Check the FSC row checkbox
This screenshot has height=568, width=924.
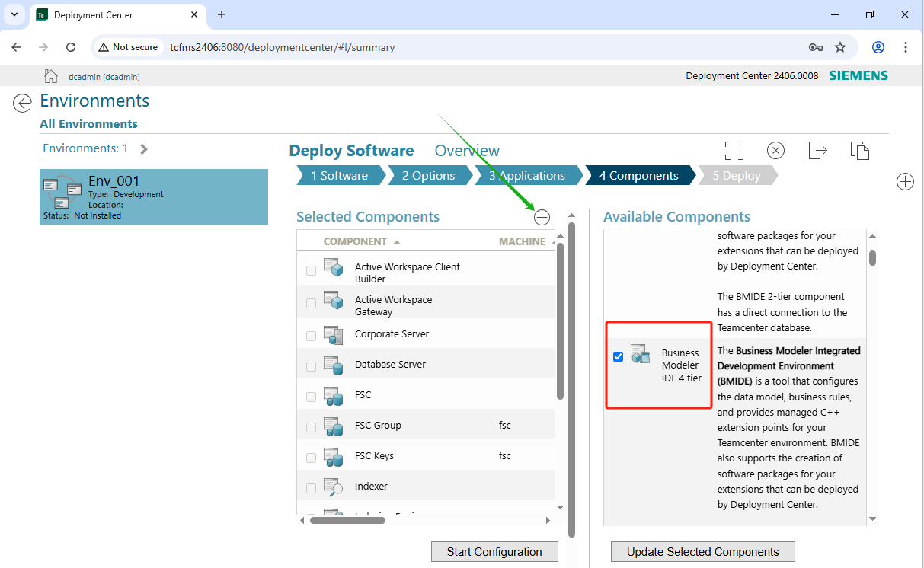pyautogui.click(x=311, y=397)
